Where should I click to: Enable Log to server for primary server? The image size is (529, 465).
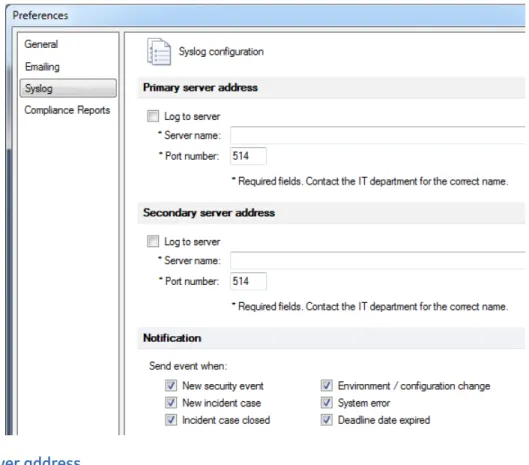(153, 116)
